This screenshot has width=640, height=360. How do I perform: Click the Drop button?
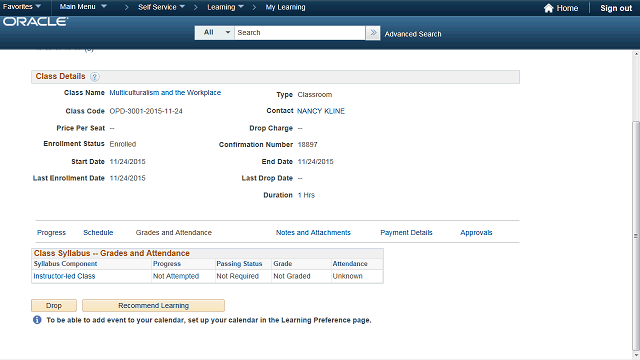(54, 305)
